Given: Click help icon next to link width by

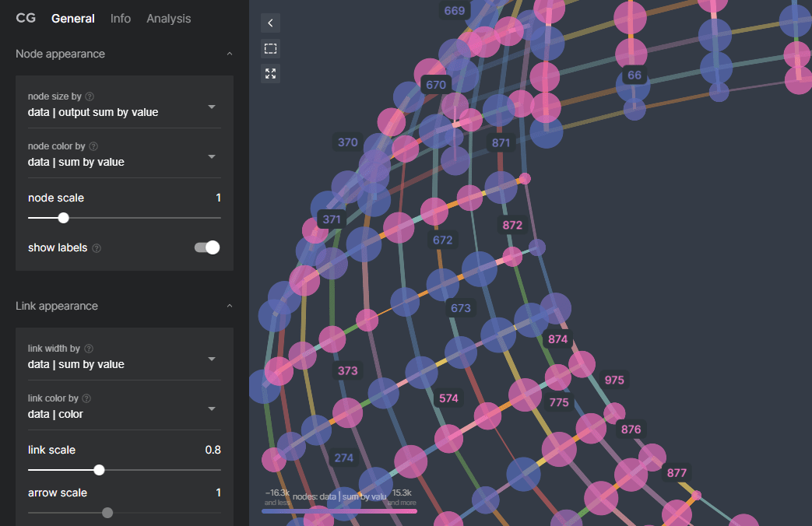Looking at the screenshot, I should (x=90, y=349).
